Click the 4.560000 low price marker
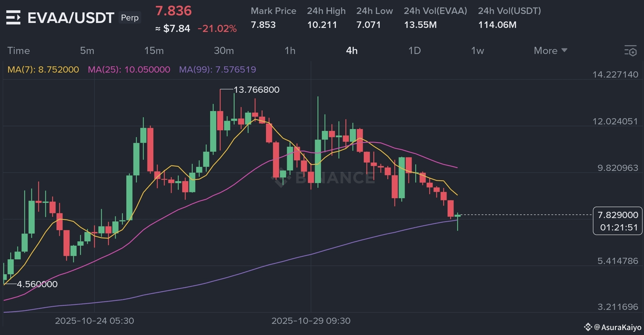This screenshot has width=644, height=335. click(x=37, y=284)
